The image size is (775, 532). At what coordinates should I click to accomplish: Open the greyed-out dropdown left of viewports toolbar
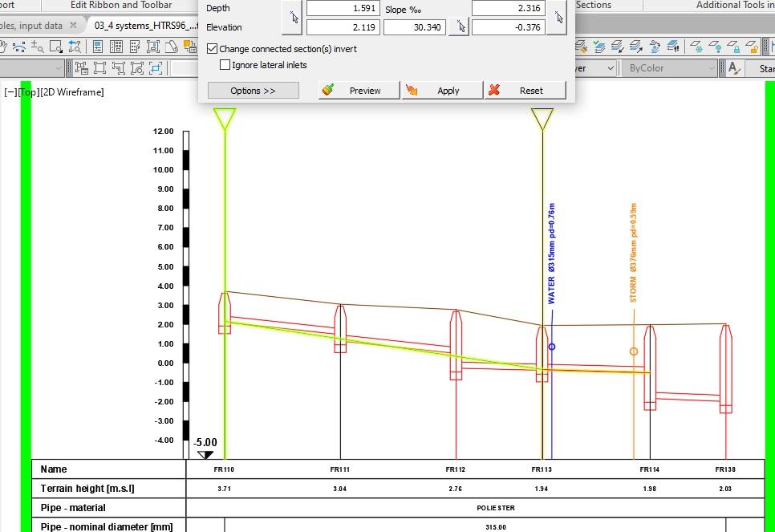click(32, 68)
